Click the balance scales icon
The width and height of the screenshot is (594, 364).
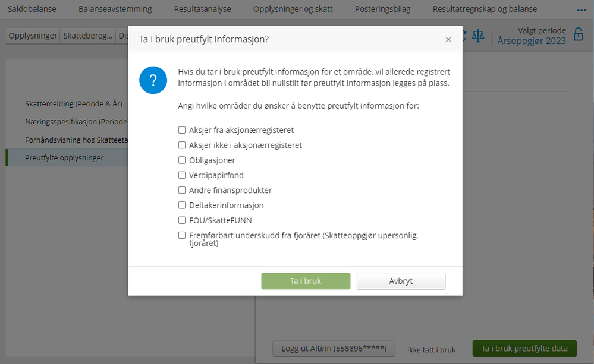click(x=478, y=36)
